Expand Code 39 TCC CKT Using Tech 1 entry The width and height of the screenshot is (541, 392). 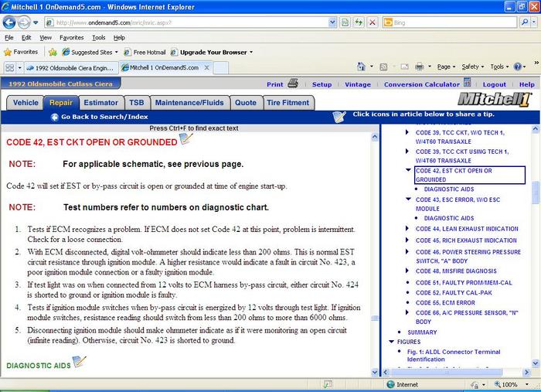point(407,151)
